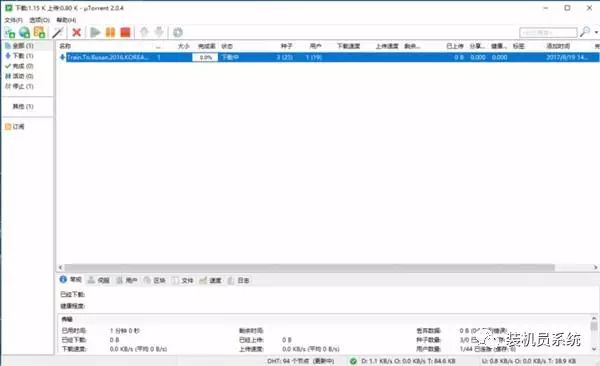Click the horizontal scrollbar of the torrent list
Image resolution: width=600 pixels, height=366 pixels.
pos(309,267)
